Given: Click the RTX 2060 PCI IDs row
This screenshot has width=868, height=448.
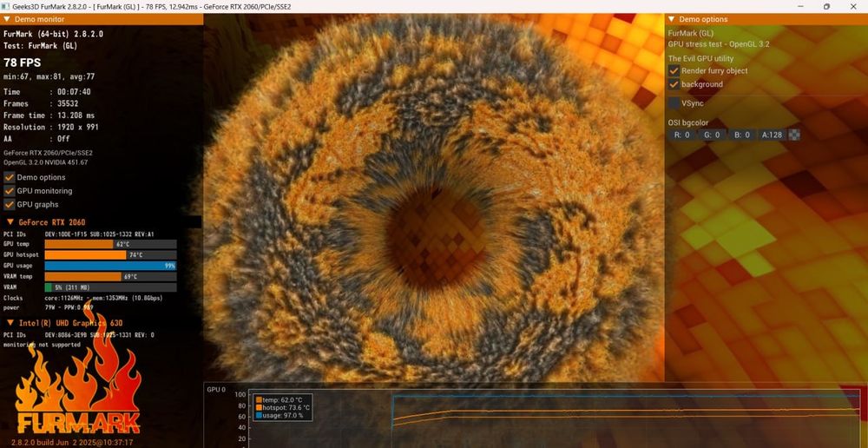Looking at the screenshot, I should [x=79, y=234].
